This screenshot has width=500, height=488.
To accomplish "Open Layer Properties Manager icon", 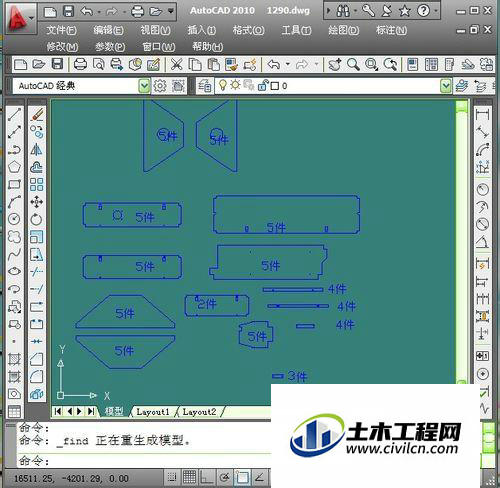I will (x=205, y=86).
